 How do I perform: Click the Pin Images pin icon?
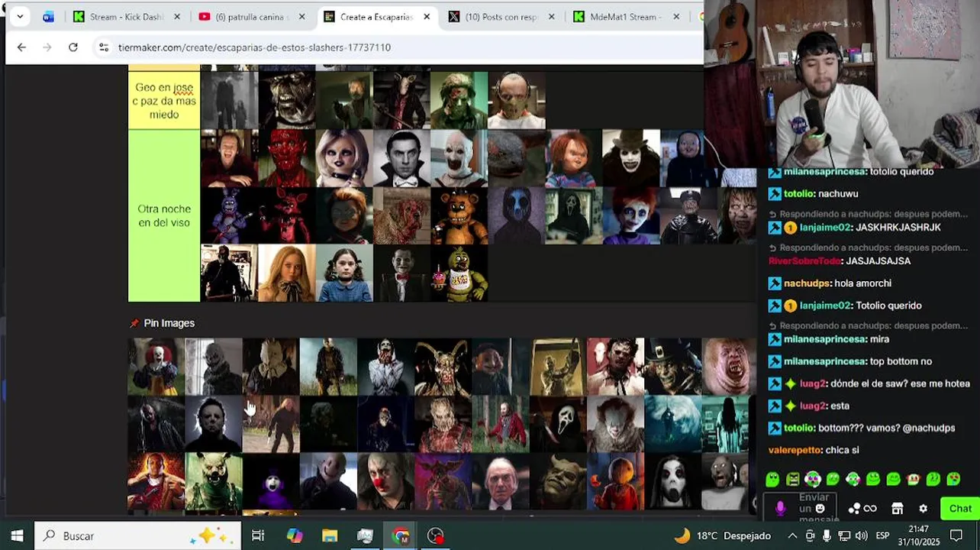134,323
